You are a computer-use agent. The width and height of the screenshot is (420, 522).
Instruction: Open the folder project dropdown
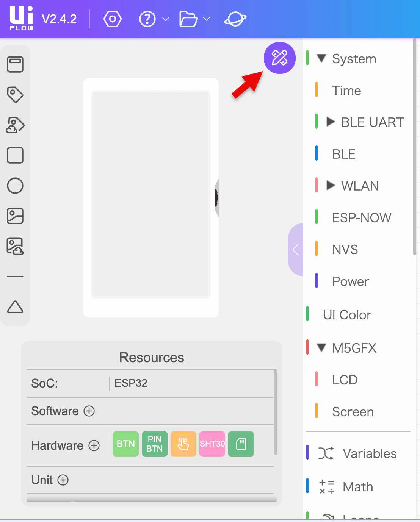(194, 19)
